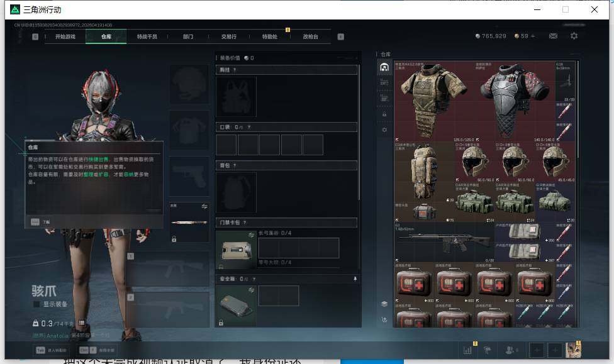Select the empty backpack slot

[236, 192]
